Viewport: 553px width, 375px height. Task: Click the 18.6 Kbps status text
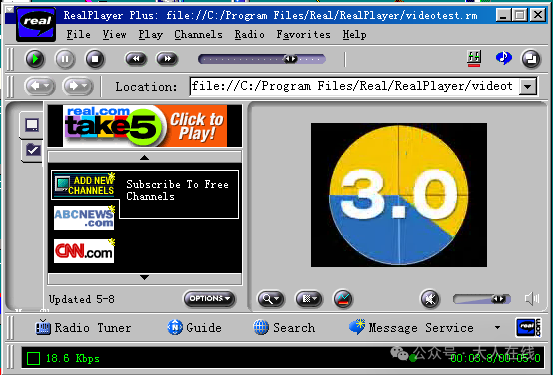73,359
